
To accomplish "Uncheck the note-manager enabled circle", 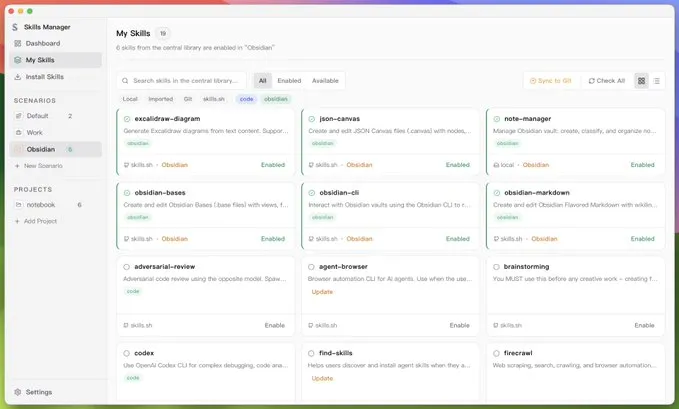I will (x=497, y=119).
